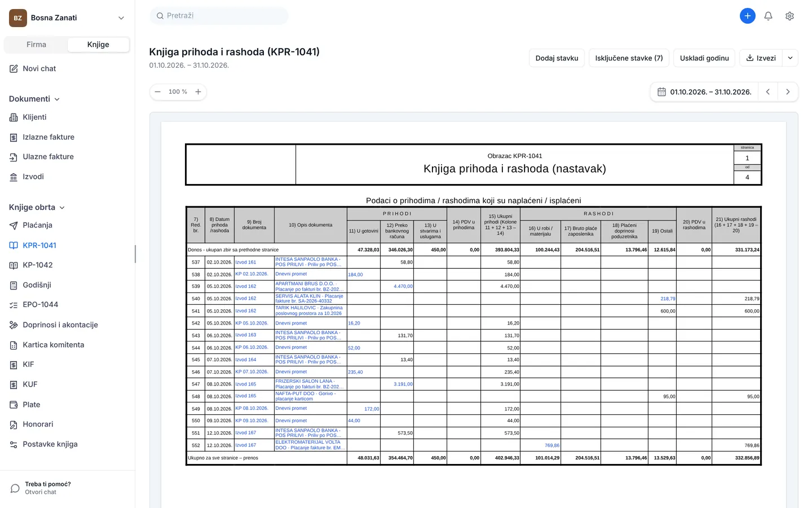Show Isključene stavke (7)

[629, 58]
